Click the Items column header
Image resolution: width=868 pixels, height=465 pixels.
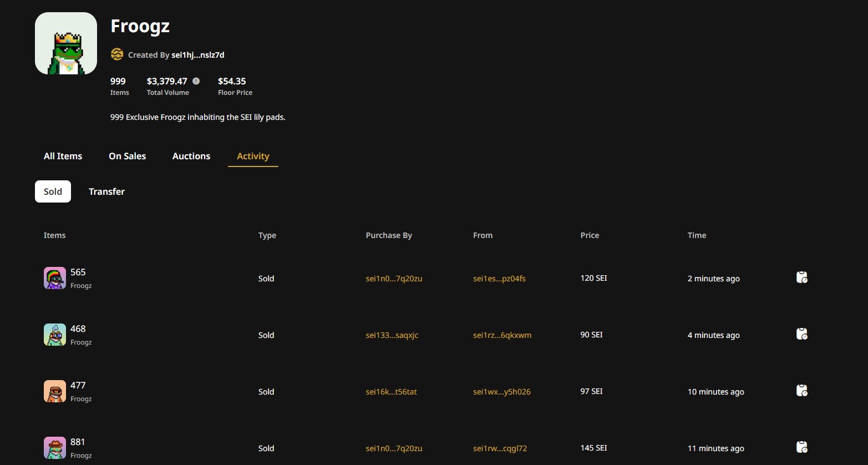tap(54, 235)
